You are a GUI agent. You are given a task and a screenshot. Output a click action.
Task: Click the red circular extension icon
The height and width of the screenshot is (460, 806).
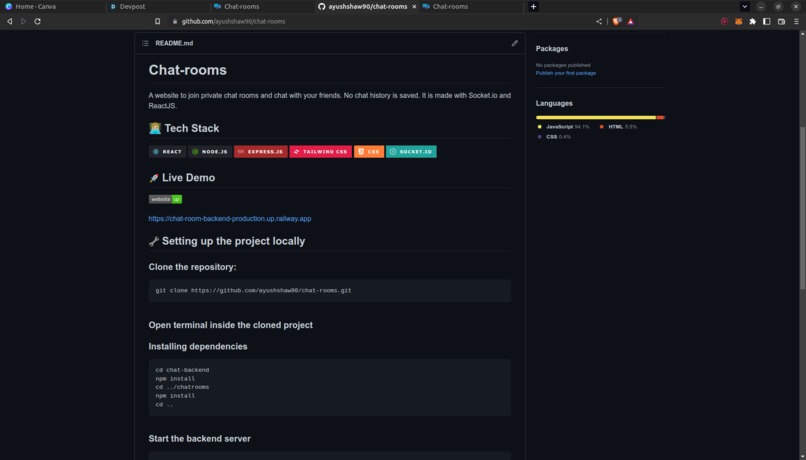point(724,21)
